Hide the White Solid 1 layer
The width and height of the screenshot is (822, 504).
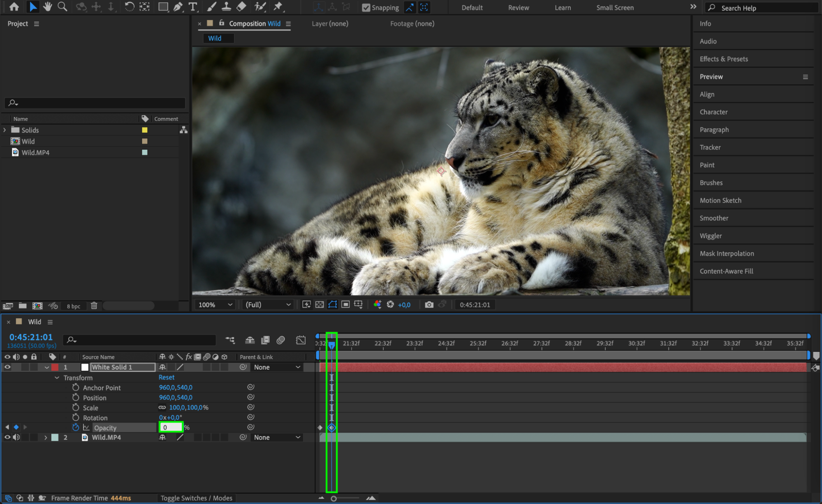tap(7, 367)
